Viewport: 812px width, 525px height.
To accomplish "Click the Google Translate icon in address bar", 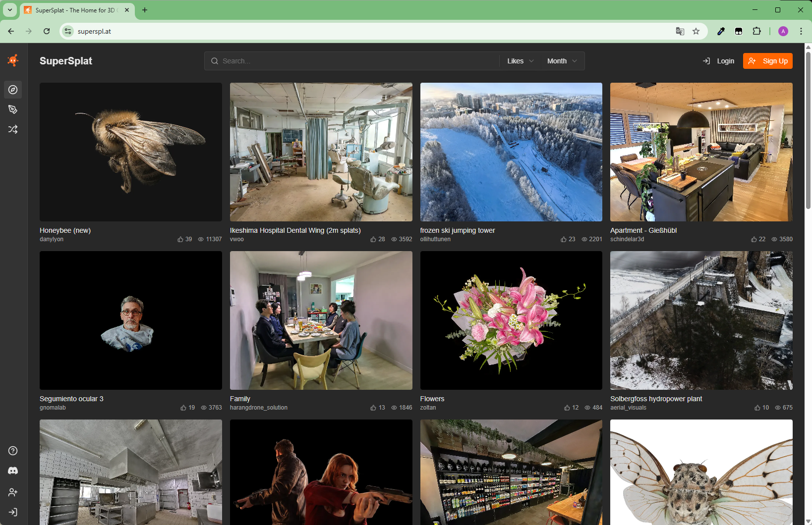I will [x=680, y=31].
